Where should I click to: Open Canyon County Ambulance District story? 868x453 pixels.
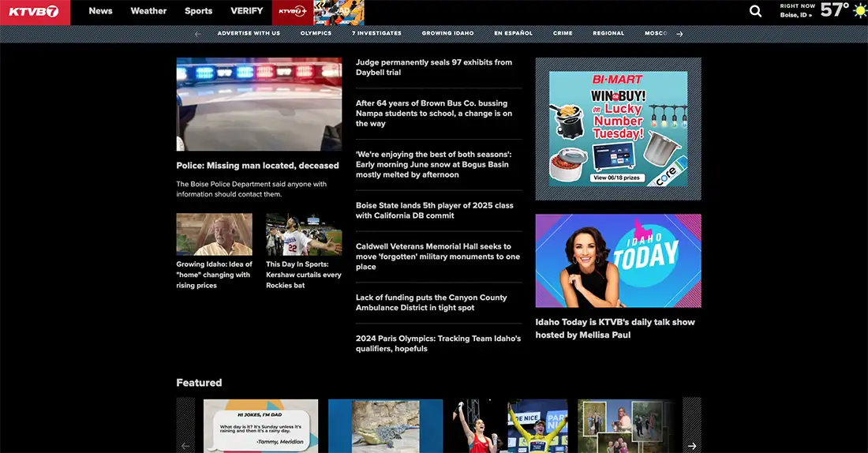431,302
